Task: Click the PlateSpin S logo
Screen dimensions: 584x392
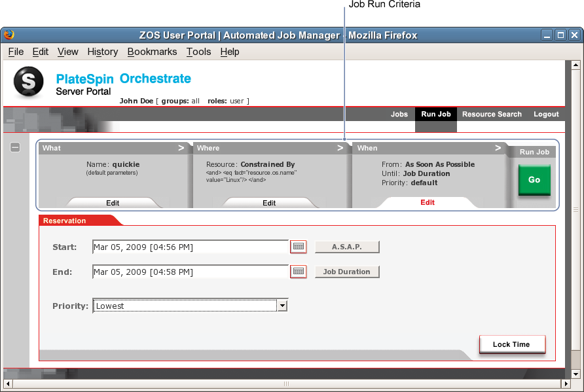Action: [x=28, y=82]
